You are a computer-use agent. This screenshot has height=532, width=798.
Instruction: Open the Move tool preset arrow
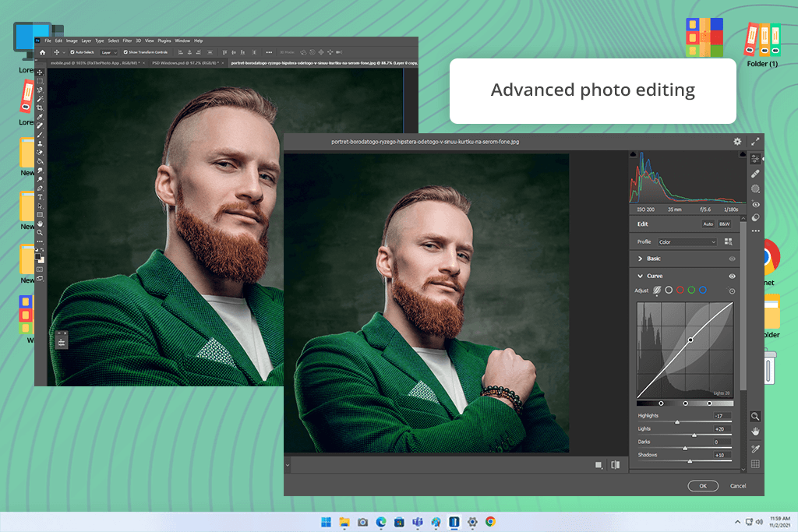tap(64, 52)
